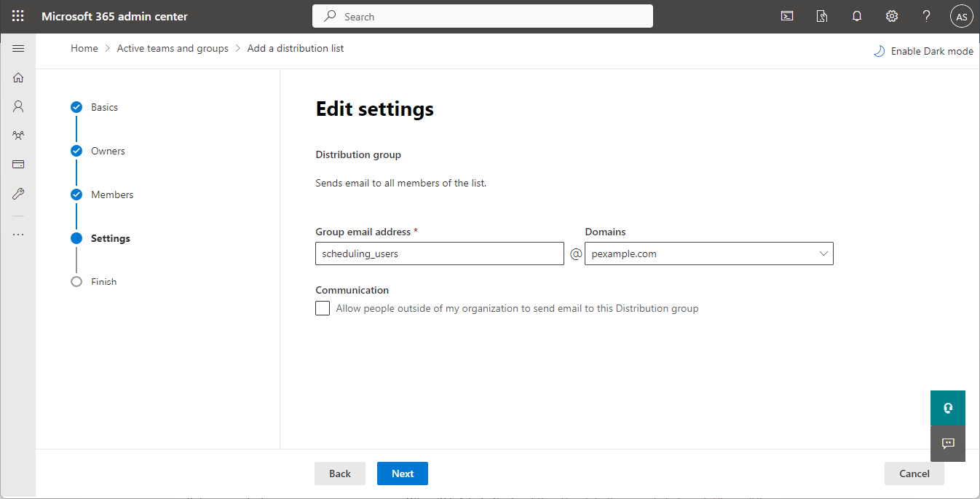This screenshot has width=980, height=499.
Task: Open Teams & groups from the sidebar icon
Action: [x=18, y=135]
